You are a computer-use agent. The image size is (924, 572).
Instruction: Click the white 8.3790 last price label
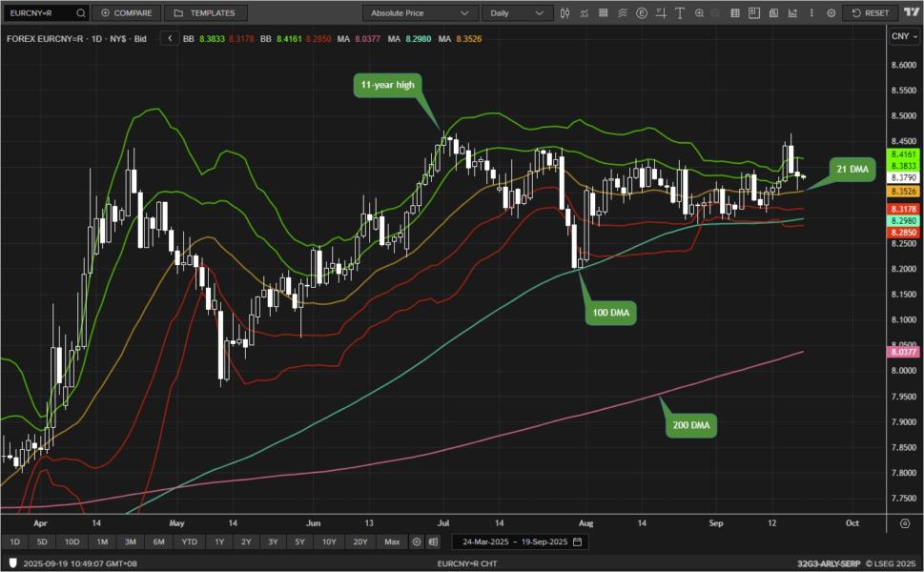click(903, 177)
